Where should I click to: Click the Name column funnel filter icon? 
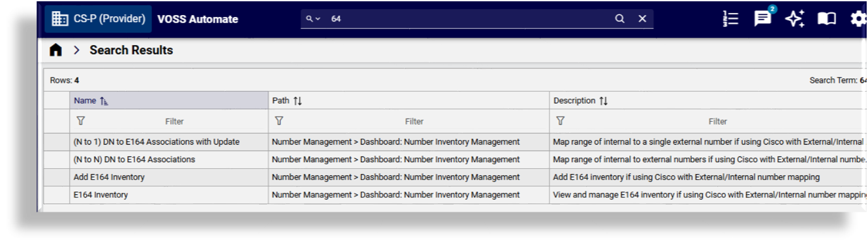(x=81, y=121)
